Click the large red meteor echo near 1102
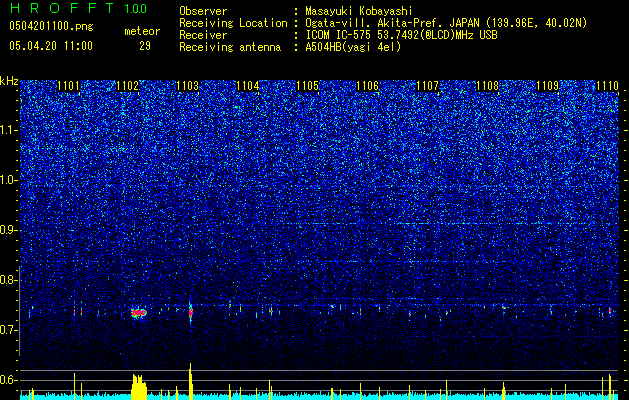The width and height of the screenshot is (629, 400). (139, 312)
